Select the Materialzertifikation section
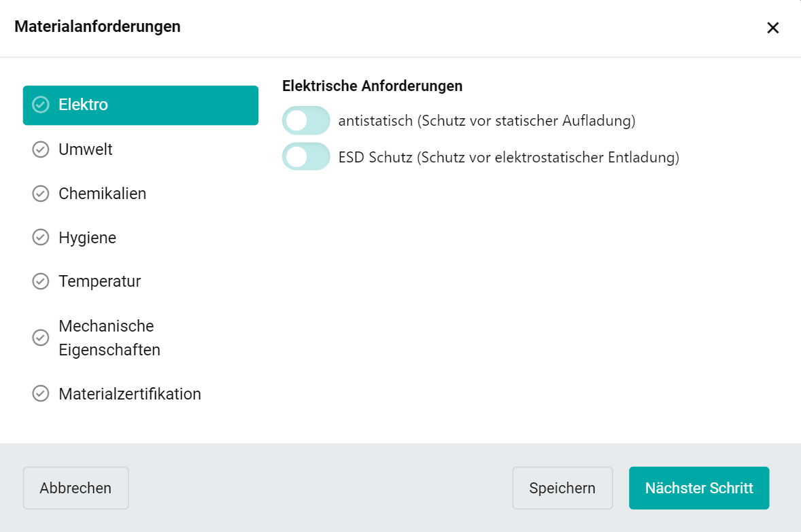 point(130,394)
